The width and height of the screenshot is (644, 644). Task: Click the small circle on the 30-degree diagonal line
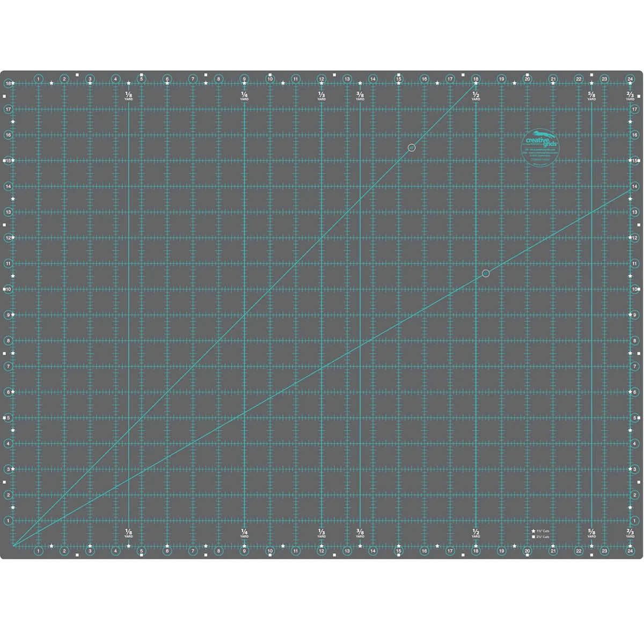(485, 274)
